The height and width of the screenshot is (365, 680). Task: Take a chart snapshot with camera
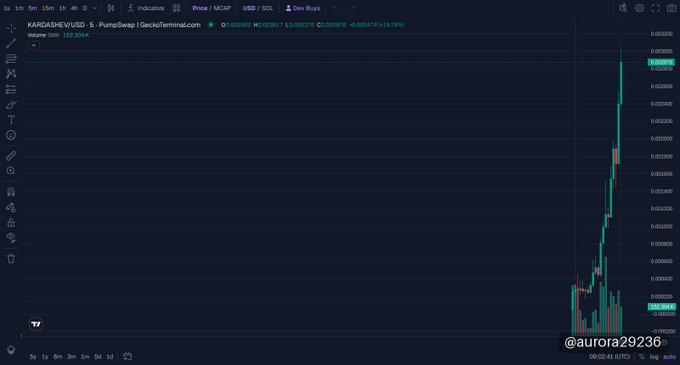click(671, 8)
